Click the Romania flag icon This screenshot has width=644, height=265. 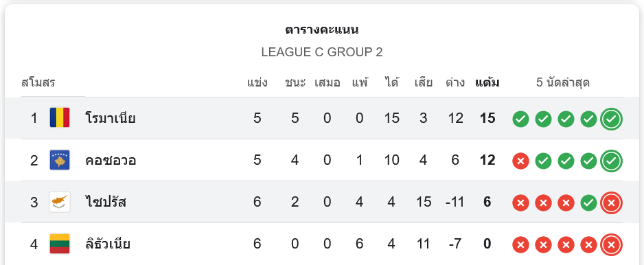60,118
